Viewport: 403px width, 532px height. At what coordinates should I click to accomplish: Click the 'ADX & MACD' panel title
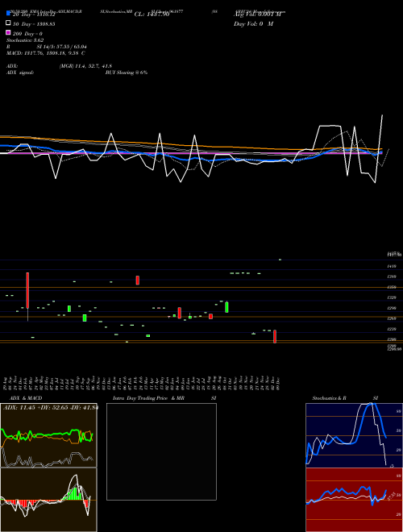[26, 398]
